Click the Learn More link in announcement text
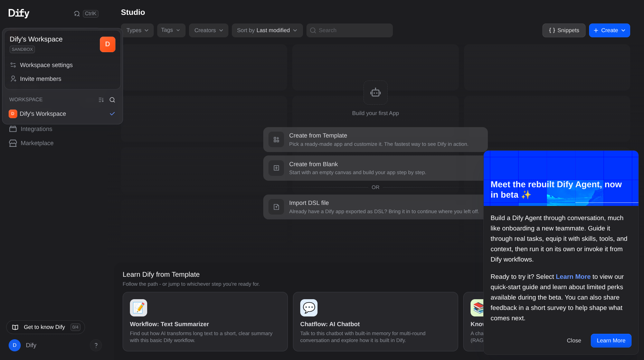Image resolution: width=644 pixels, height=360 pixels. tap(573, 277)
